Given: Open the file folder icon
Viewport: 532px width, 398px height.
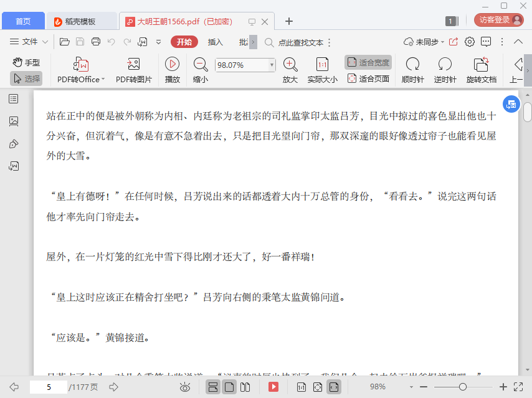Looking at the screenshot, I should coord(64,42).
